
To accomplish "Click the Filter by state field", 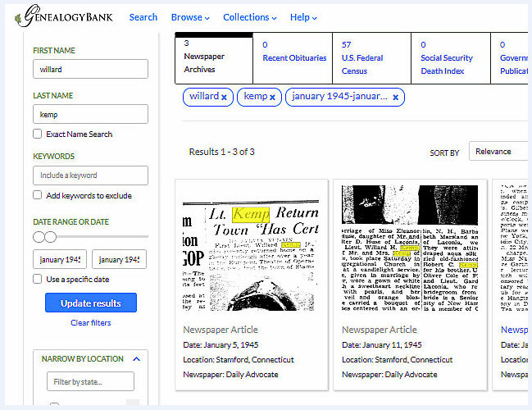I will 91,381.
